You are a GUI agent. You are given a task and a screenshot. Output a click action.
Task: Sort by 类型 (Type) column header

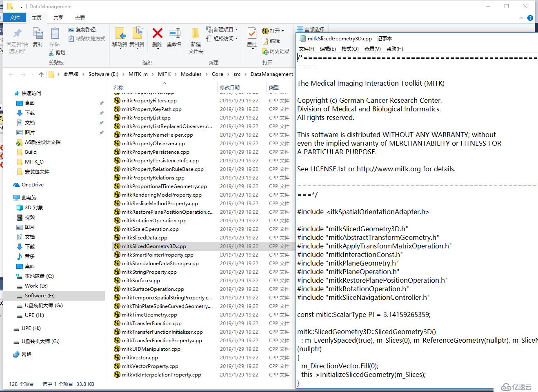(280, 87)
